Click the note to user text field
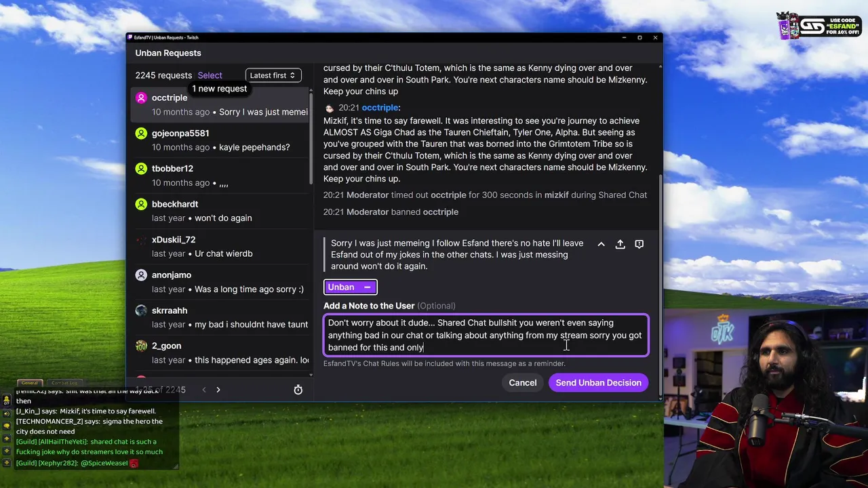 click(x=486, y=335)
